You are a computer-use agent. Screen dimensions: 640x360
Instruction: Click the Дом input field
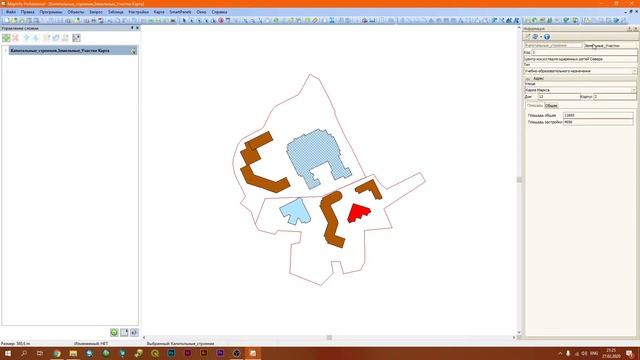(558, 97)
